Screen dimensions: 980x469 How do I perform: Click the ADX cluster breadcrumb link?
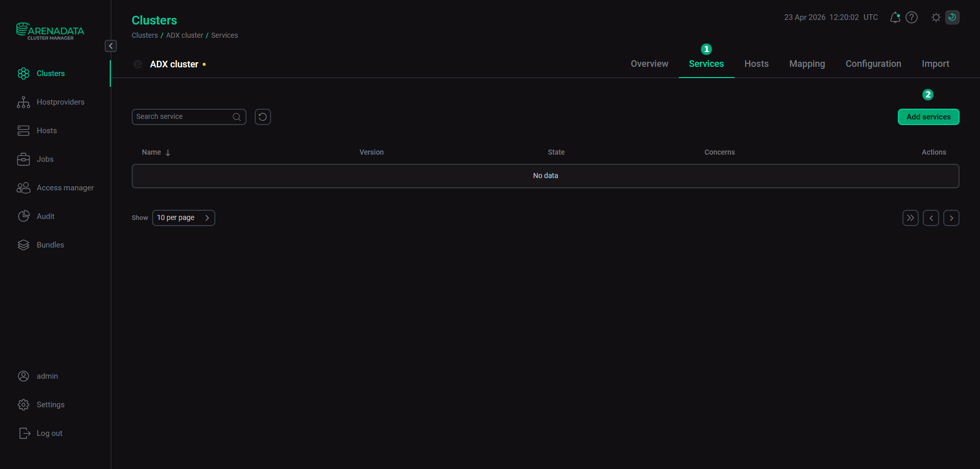pos(184,35)
